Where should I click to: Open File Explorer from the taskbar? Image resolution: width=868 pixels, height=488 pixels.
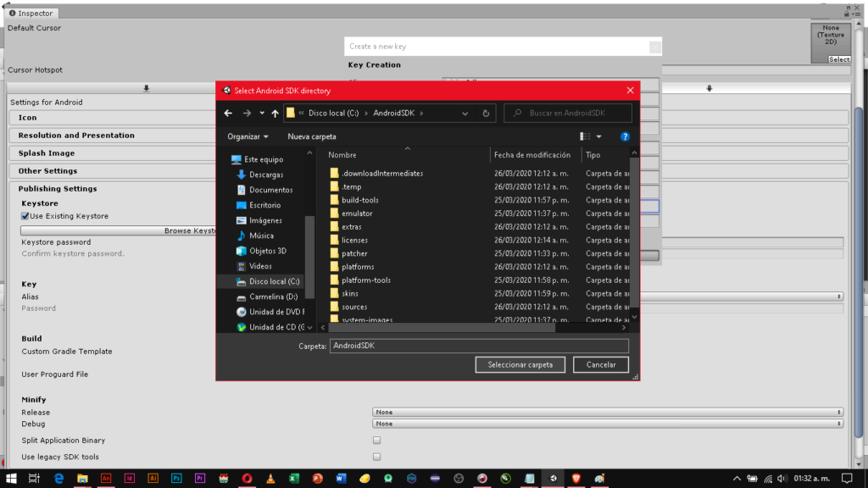(82, 479)
